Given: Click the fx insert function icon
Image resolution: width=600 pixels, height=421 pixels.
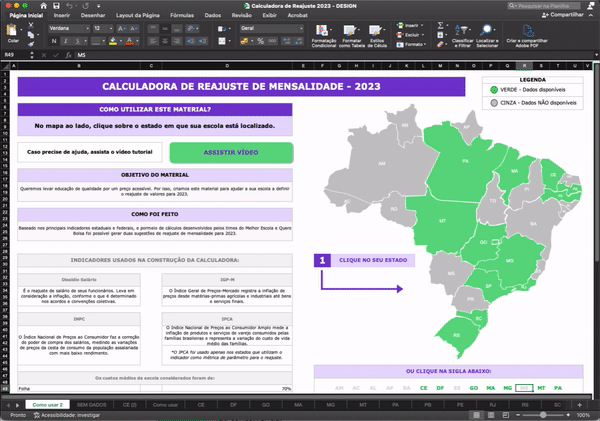Looking at the screenshot, I should pos(68,55).
